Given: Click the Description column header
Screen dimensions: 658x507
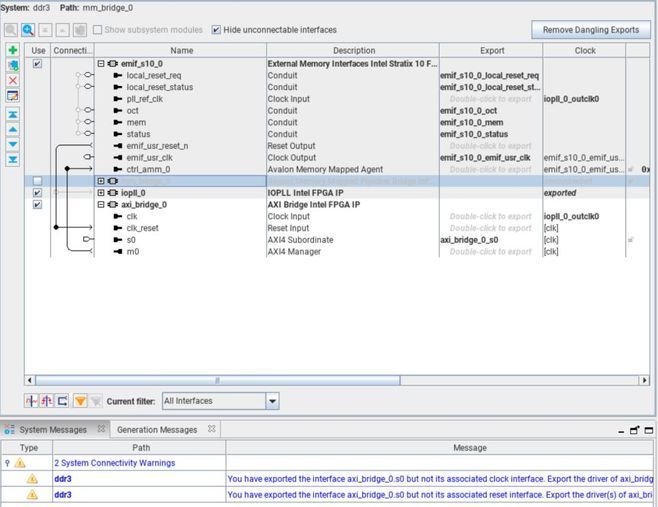Looking at the screenshot, I should [353, 50].
